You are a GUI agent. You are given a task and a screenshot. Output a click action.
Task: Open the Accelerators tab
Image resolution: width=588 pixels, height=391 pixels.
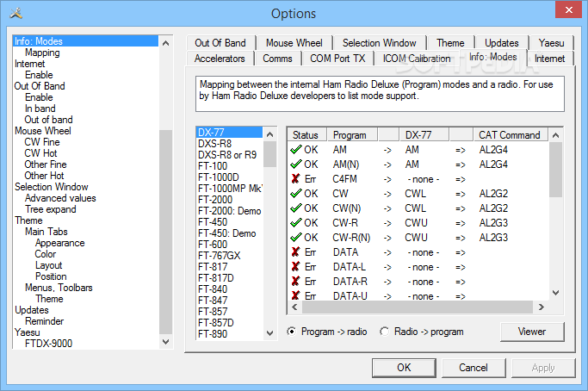click(220, 59)
